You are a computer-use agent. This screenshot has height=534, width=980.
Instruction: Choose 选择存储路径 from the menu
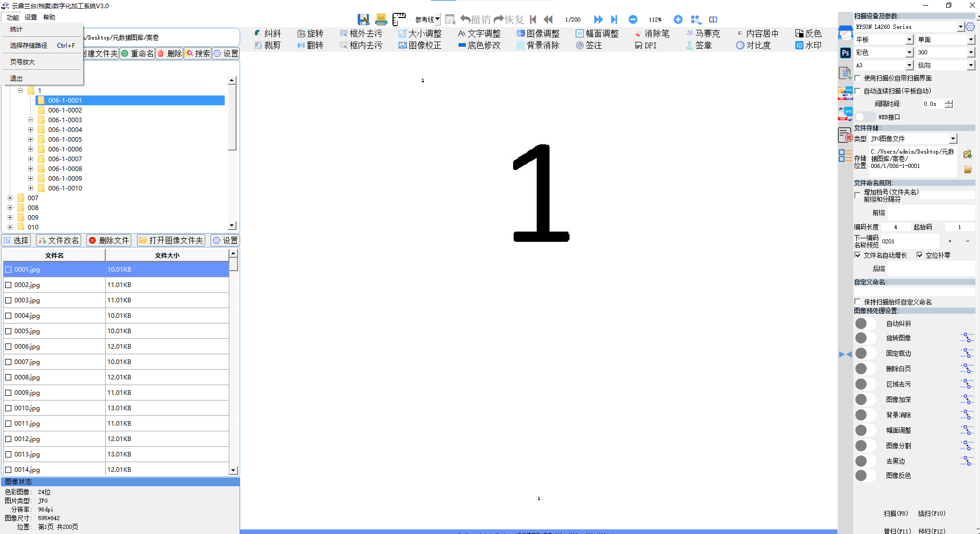[x=29, y=46]
